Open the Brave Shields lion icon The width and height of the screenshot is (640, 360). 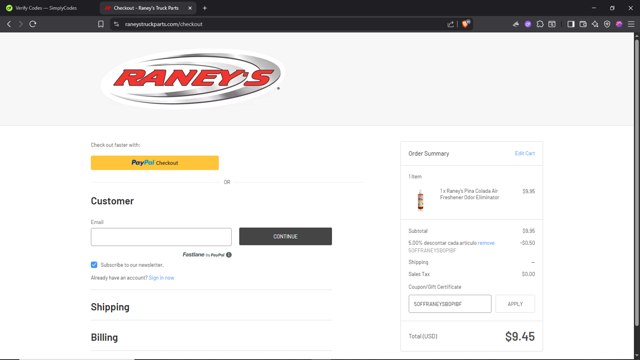[466, 24]
